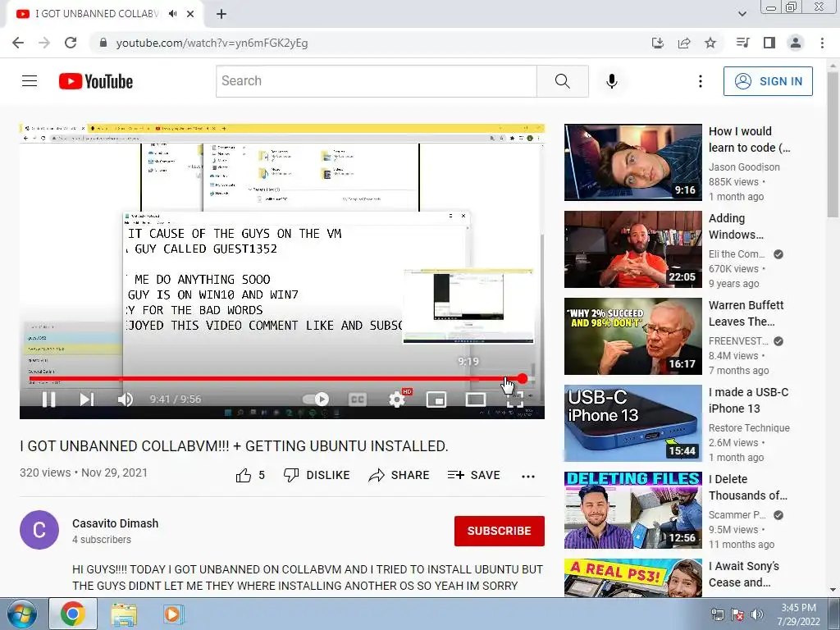Open taskbar clock showing 3:45 PM
The height and width of the screenshot is (630, 840).
point(798,614)
